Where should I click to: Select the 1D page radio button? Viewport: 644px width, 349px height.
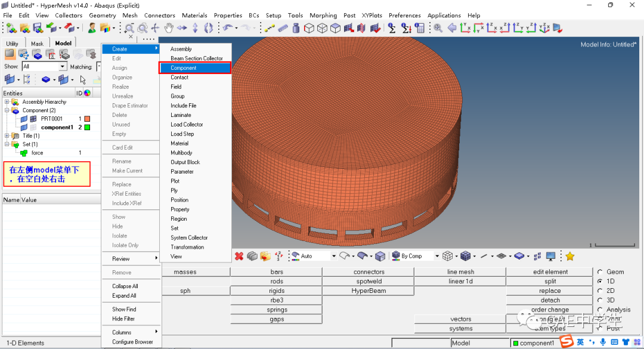600,281
